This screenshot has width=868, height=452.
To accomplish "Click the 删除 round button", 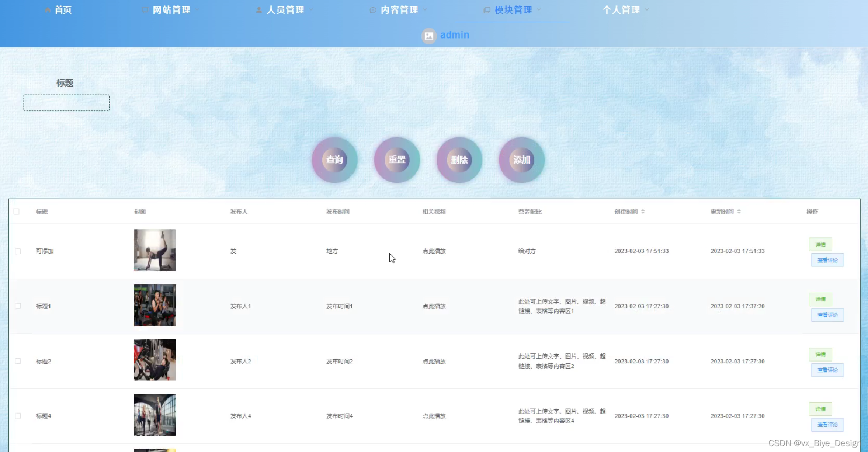I will tap(459, 160).
